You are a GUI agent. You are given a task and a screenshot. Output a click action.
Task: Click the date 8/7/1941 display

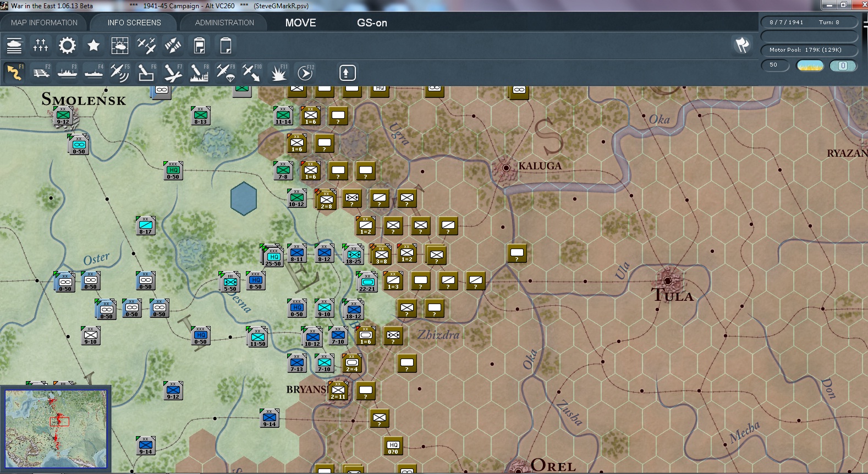(786, 23)
